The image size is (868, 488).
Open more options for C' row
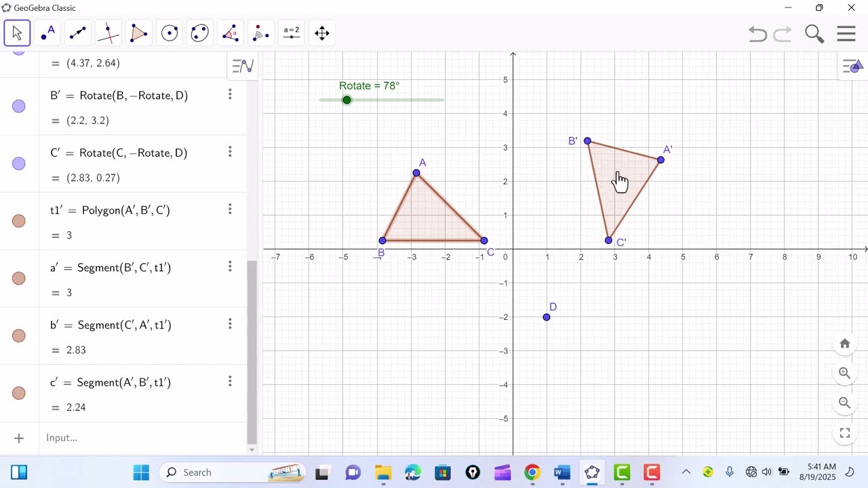click(x=230, y=152)
